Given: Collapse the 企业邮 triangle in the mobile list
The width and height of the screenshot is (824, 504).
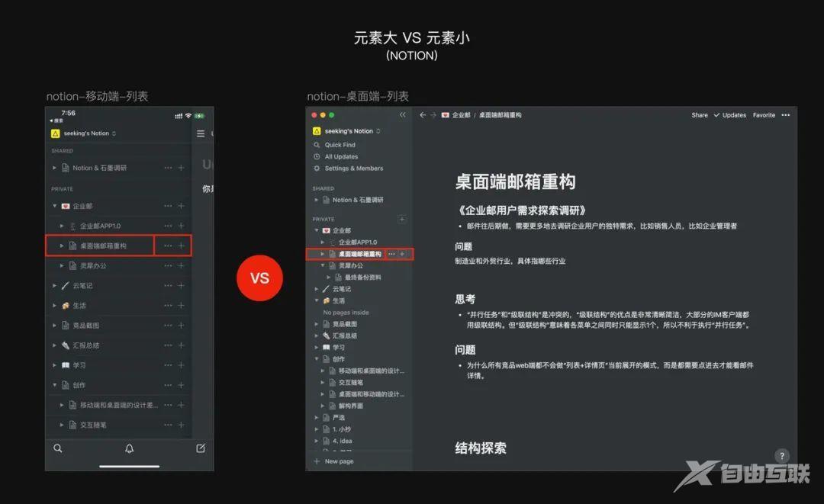Looking at the screenshot, I should 55,206.
